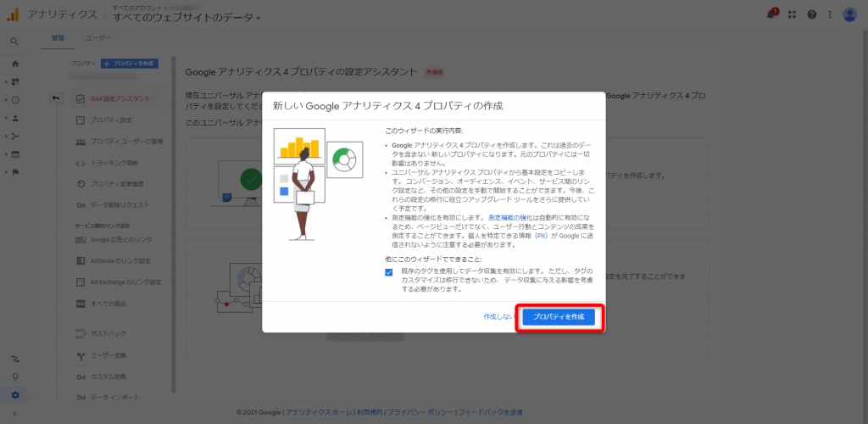The height and width of the screenshot is (424, 868).
Task: Click the Google Analytics logo icon
Action: point(12,14)
